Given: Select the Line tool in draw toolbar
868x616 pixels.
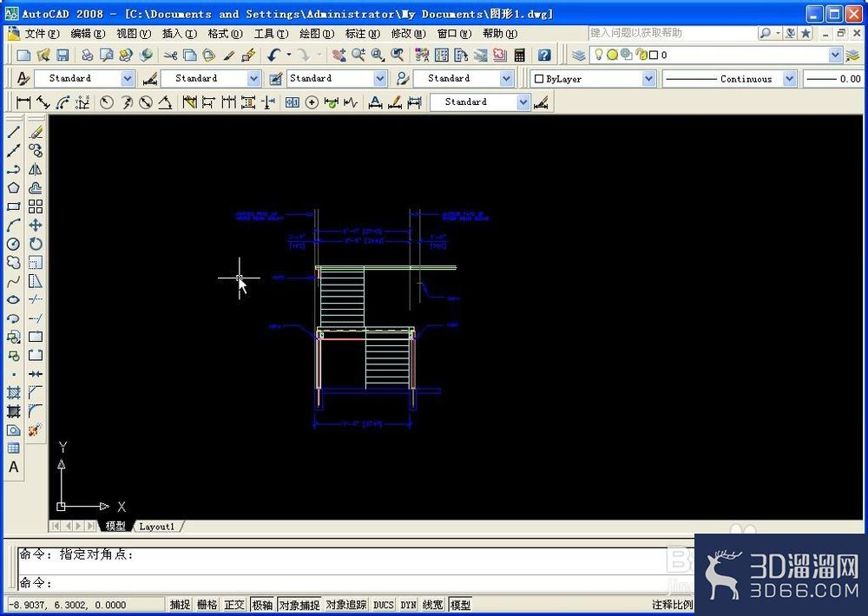Looking at the screenshot, I should point(14,132).
